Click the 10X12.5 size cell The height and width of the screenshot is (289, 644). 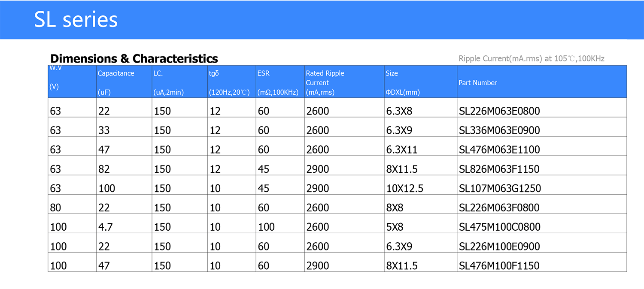click(404, 188)
